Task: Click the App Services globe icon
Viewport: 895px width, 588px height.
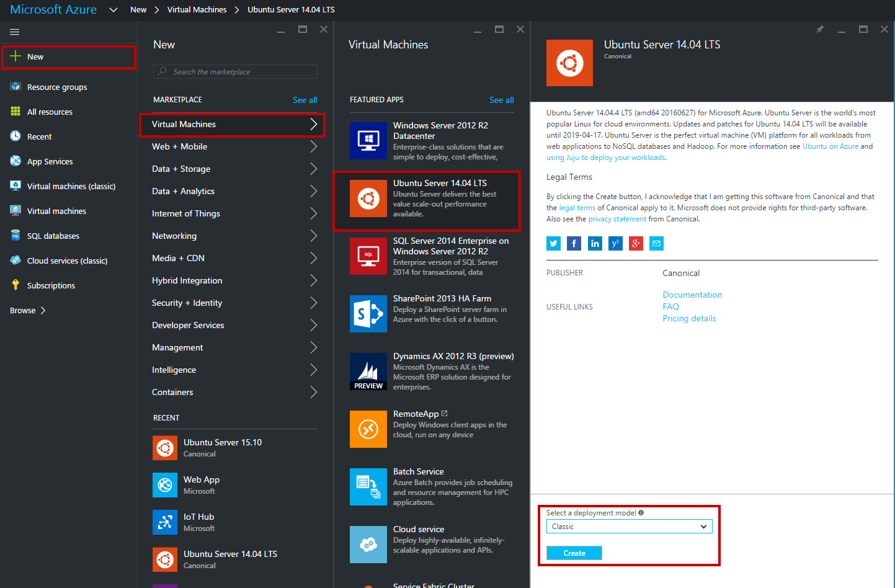Action: [x=16, y=161]
